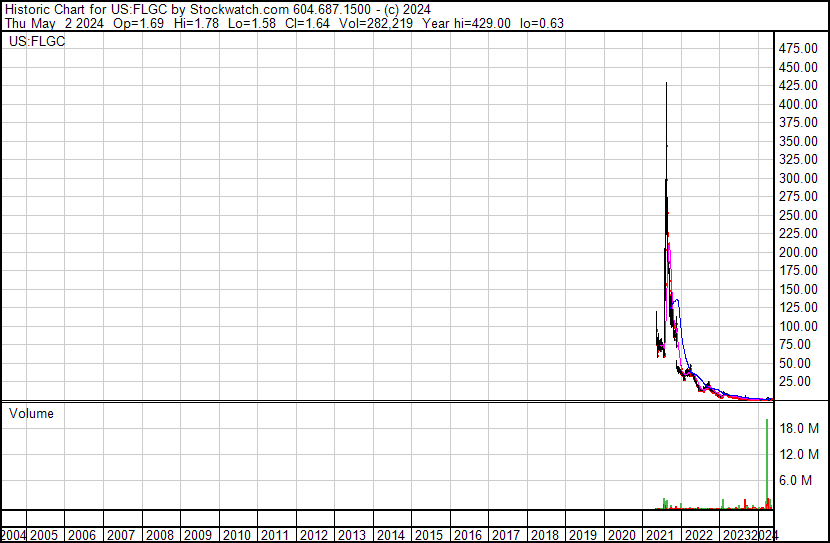
Task: Click the Year hi=429.00 header value
Action: (467, 22)
